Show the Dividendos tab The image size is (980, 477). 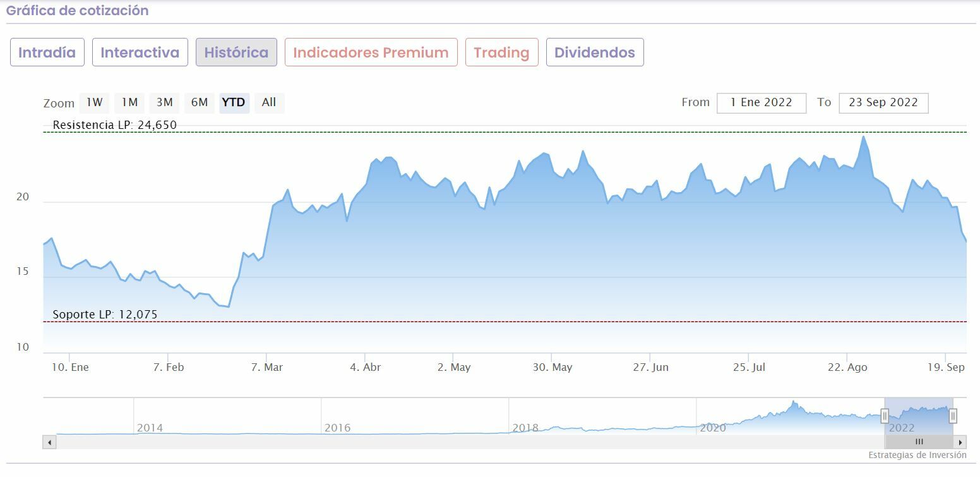point(595,52)
